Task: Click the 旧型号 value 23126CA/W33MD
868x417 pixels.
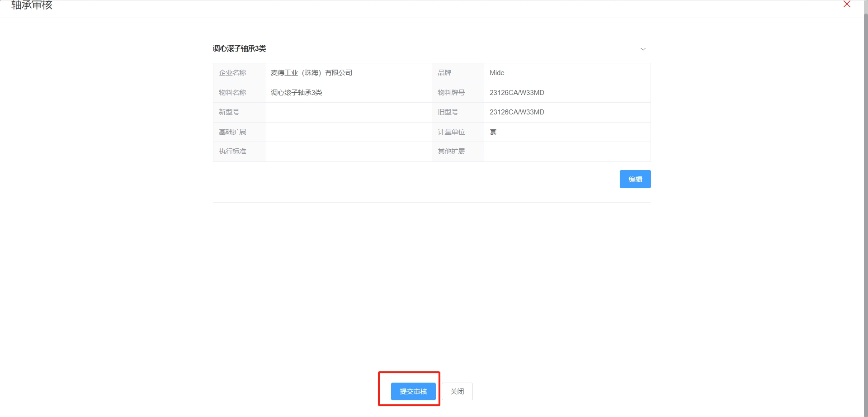Action: point(517,112)
